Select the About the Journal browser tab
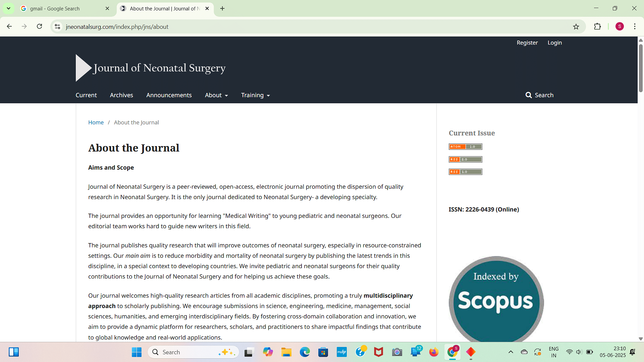 click(164, 8)
